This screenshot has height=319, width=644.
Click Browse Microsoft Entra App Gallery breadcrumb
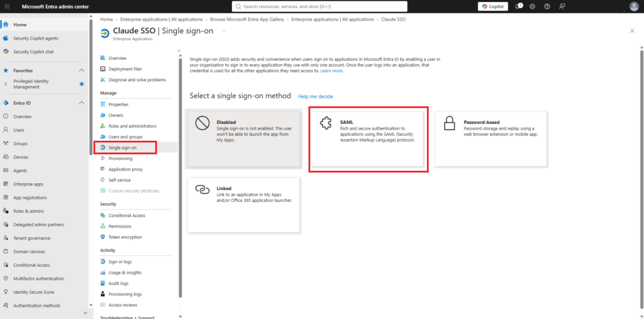click(x=247, y=20)
